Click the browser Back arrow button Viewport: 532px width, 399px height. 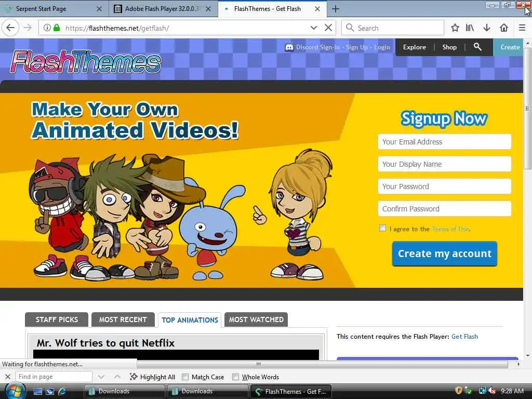[10, 28]
